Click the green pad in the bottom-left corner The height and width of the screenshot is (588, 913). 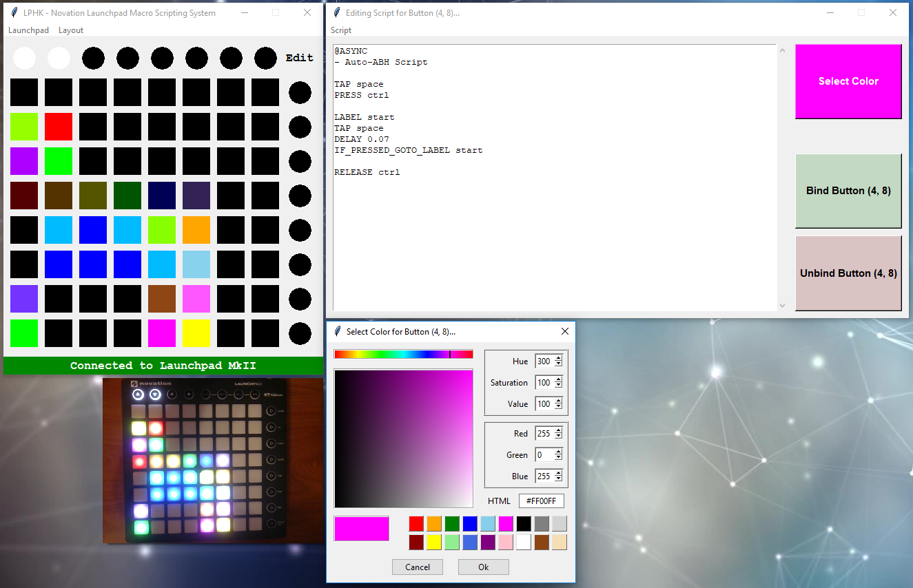coord(24,333)
